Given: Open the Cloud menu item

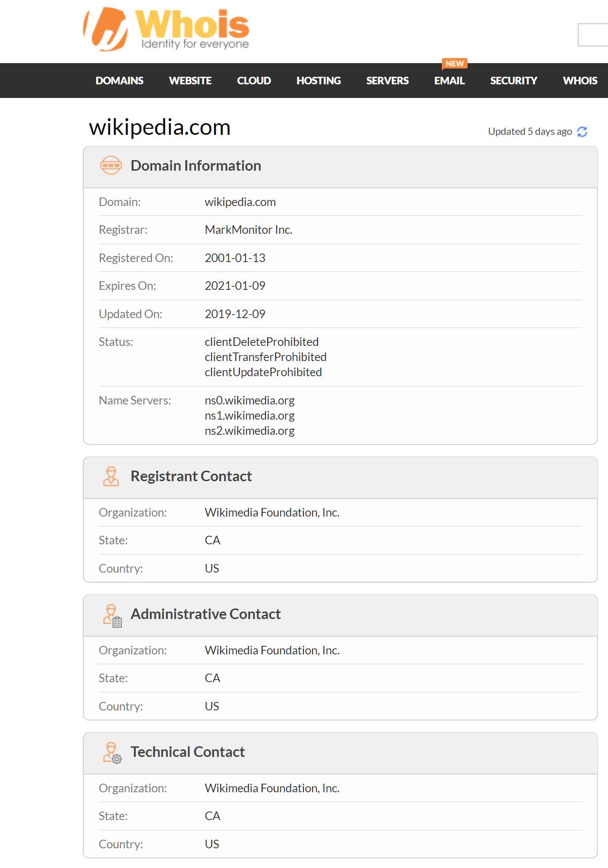Looking at the screenshot, I should click(x=254, y=81).
